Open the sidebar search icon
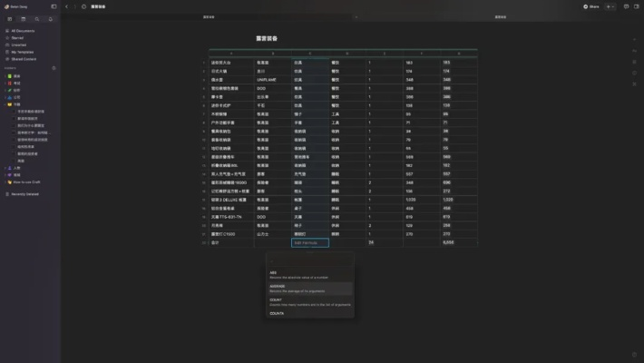 36,18
